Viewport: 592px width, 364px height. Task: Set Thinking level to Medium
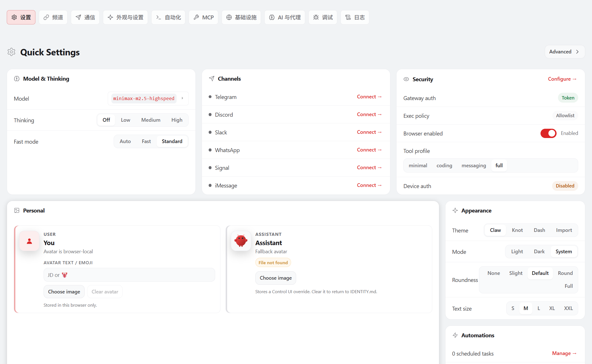[x=151, y=120]
